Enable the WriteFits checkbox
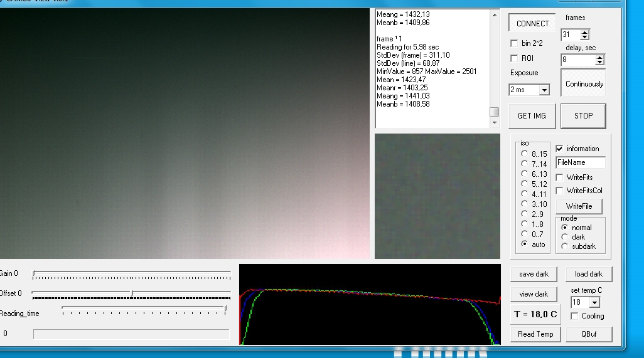Image resolution: width=644 pixels, height=358 pixels. (x=559, y=177)
